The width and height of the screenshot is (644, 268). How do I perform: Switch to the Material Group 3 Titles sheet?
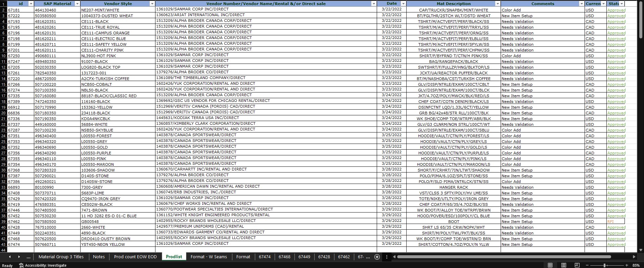point(61,257)
